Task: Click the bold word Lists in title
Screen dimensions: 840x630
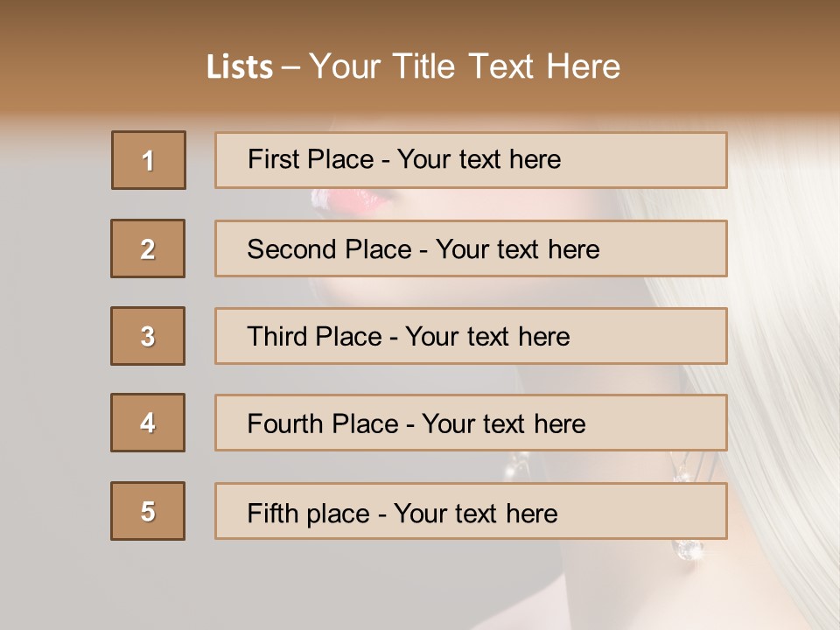Action: coord(240,67)
